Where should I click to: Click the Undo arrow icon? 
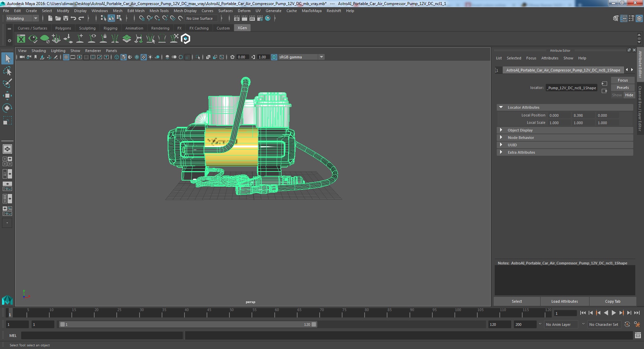73,18
